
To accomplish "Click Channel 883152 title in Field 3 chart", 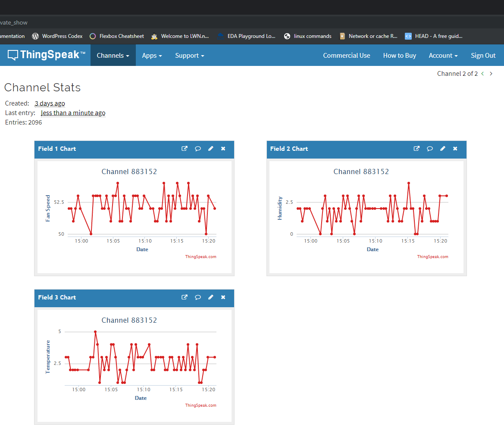I will pyautogui.click(x=129, y=320).
